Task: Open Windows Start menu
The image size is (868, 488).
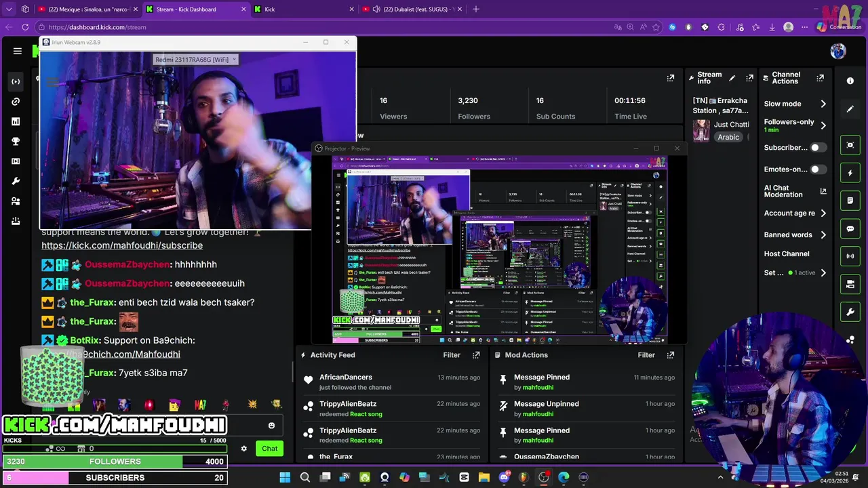Action: [x=285, y=477]
